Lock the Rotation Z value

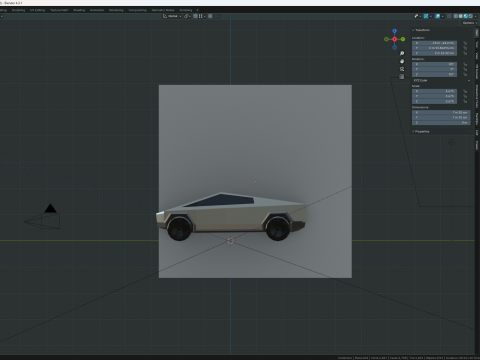465,74
